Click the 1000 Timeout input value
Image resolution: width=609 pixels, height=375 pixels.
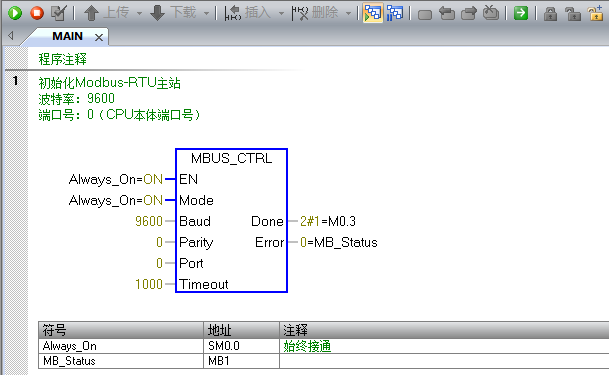click(149, 284)
